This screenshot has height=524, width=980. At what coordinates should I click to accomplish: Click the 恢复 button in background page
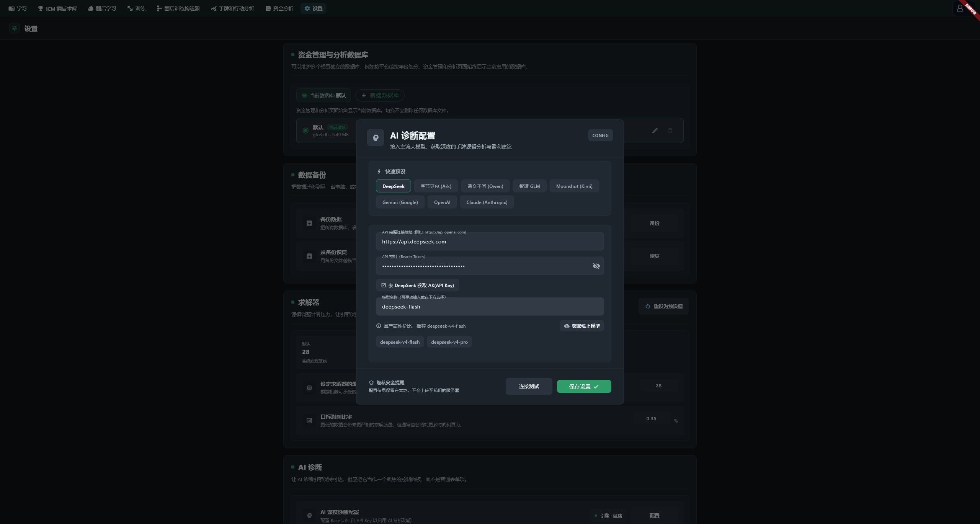click(x=654, y=256)
